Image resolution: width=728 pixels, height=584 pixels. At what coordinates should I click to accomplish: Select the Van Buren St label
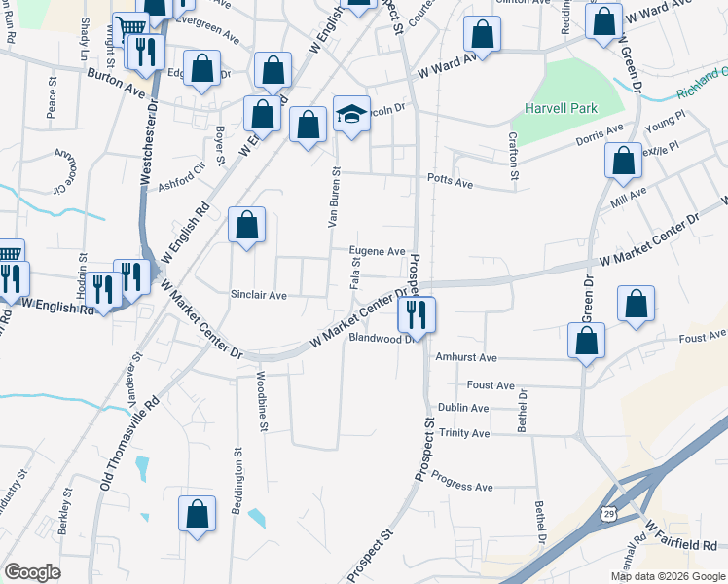pos(334,198)
